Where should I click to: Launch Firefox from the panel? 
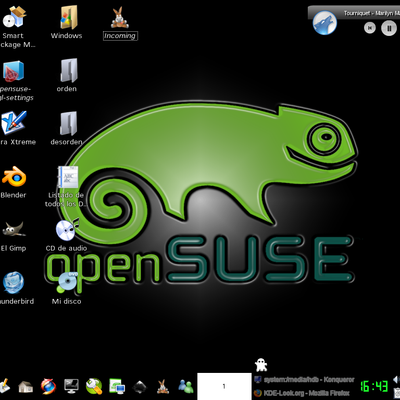pos(49,387)
